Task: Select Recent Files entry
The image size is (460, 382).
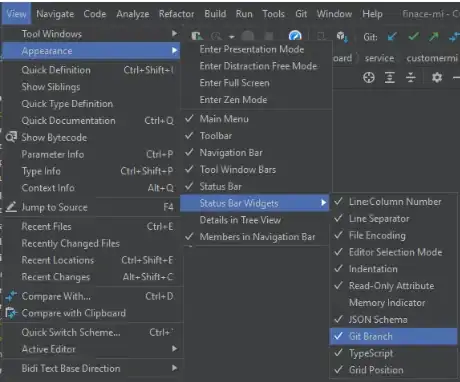Action: (91, 226)
